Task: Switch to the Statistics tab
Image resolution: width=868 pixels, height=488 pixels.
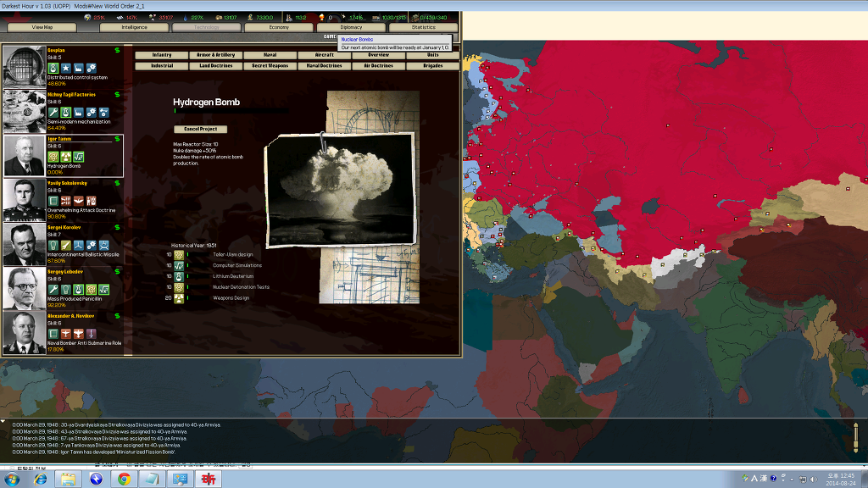Action: [424, 27]
